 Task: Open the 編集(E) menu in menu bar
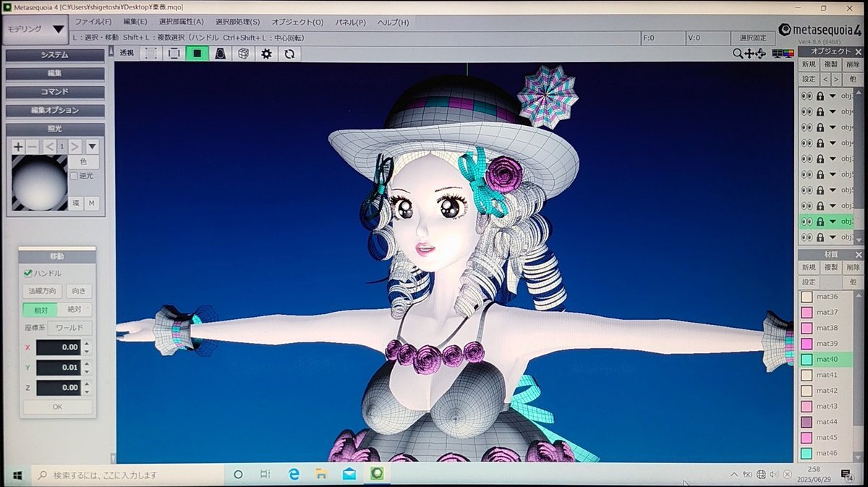pos(135,22)
